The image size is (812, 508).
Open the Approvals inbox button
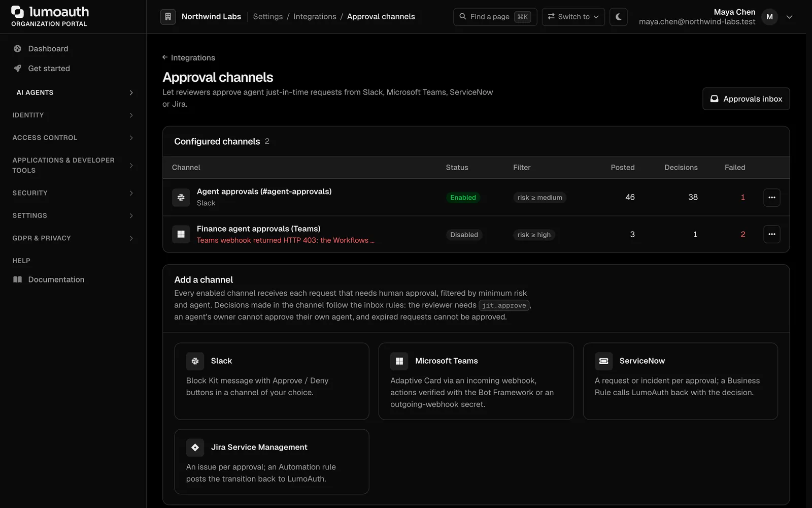click(x=746, y=99)
